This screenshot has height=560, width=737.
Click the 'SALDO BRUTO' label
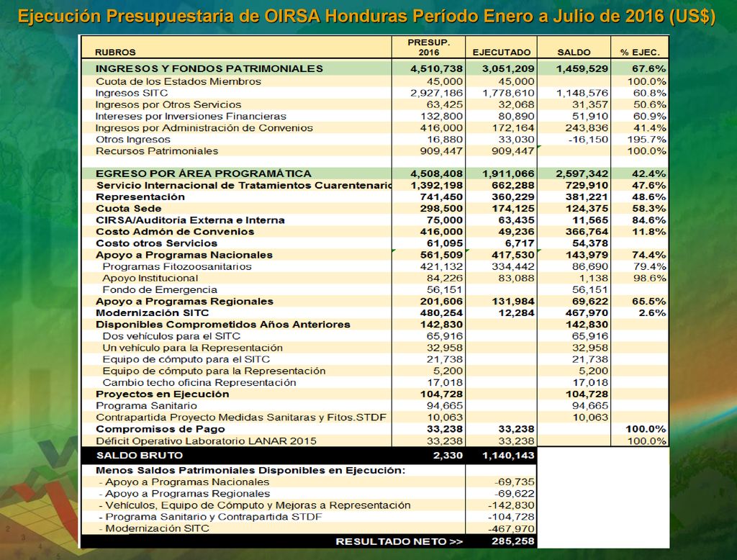pyautogui.click(x=139, y=455)
